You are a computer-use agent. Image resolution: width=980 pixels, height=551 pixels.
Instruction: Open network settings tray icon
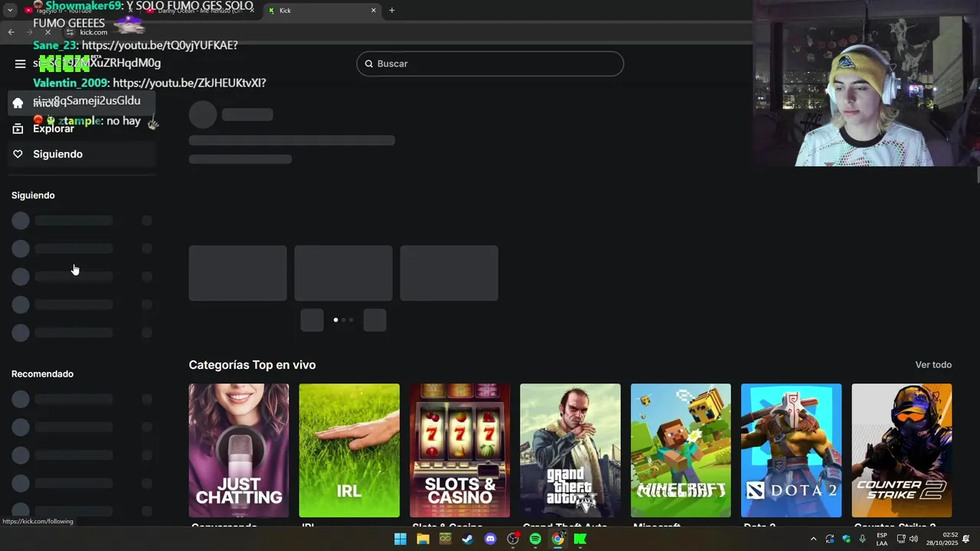(x=901, y=539)
